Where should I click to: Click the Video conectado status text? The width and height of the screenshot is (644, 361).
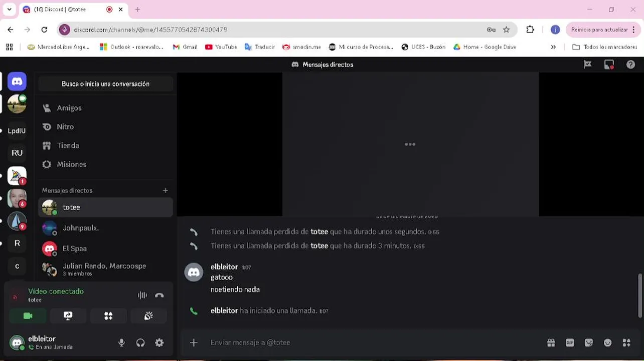pos(56,291)
